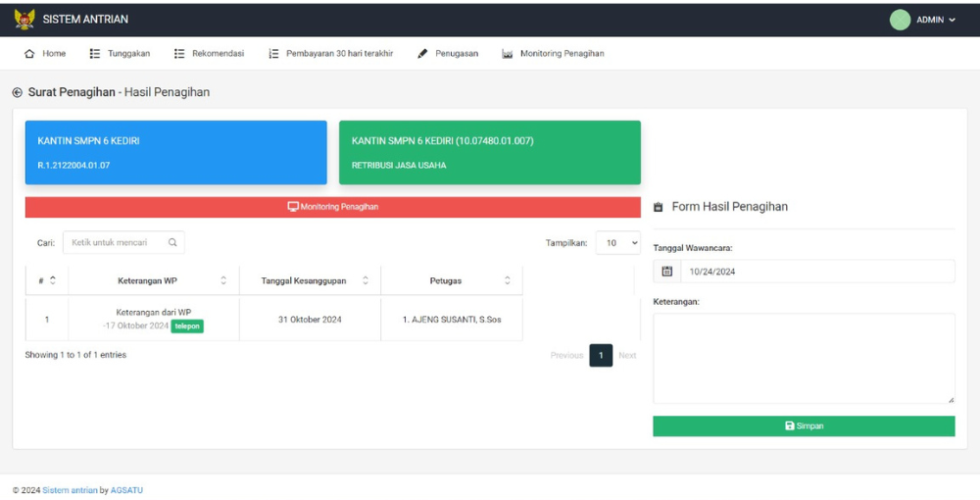Click the green admin avatar
This screenshot has height=500, width=980.
(x=900, y=20)
